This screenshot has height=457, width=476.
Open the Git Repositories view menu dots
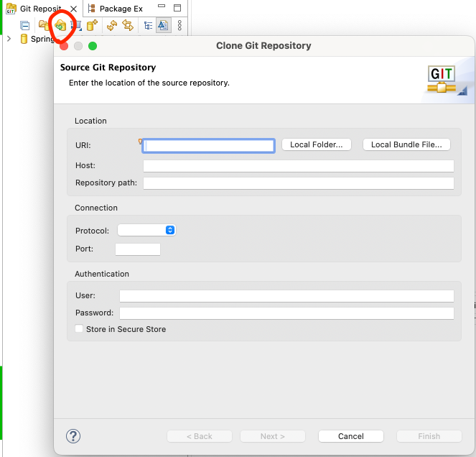pyautogui.click(x=179, y=26)
